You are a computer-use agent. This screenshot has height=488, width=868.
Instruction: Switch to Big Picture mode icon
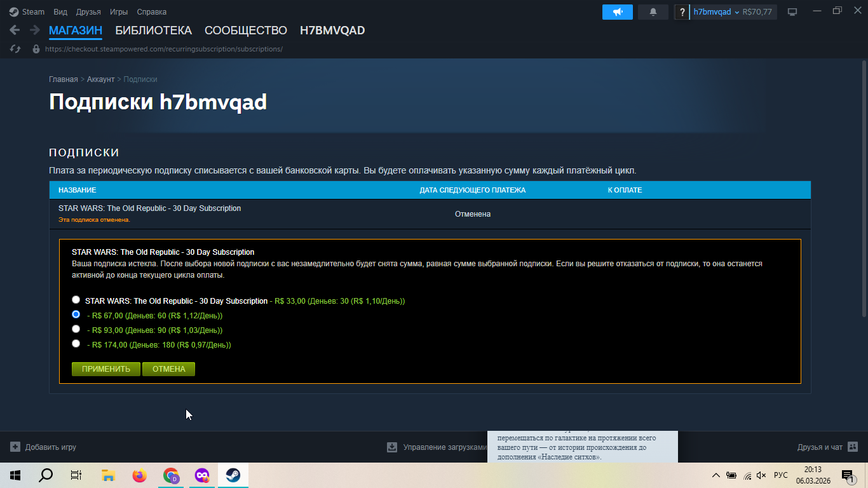(x=792, y=11)
